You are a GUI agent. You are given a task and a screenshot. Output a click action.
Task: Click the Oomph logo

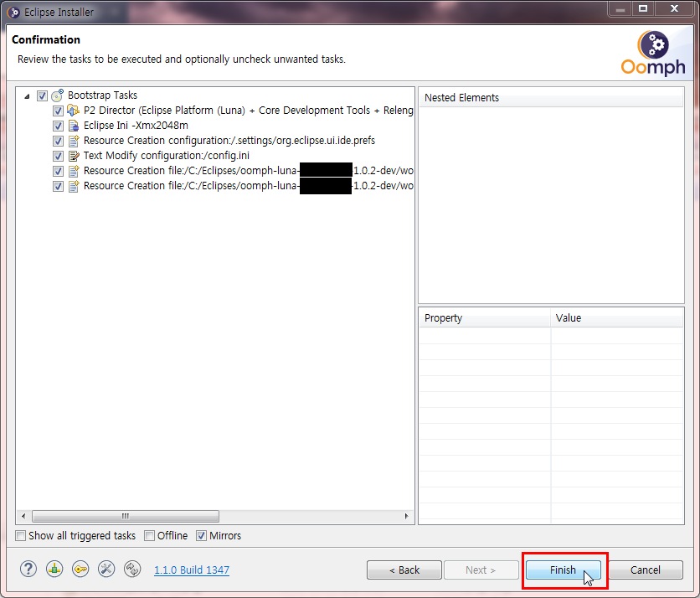pos(652,53)
